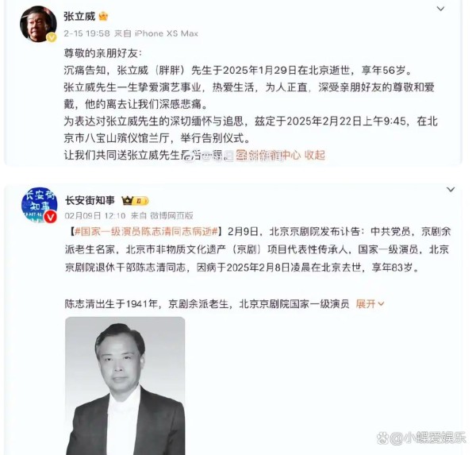Open the 长安街知事 post's chevron menu
Image resolution: width=476 pixels, height=455 pixels.
pos(451,190)
